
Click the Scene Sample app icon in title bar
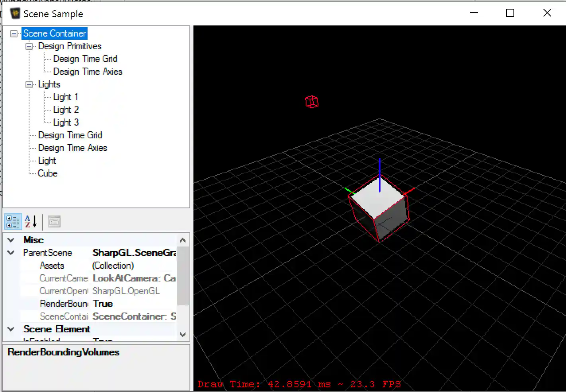point(15,14)
